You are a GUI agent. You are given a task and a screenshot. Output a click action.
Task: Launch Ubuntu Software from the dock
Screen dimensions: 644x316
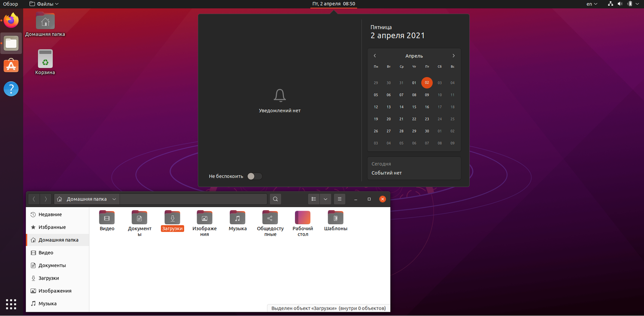point(11,66)
